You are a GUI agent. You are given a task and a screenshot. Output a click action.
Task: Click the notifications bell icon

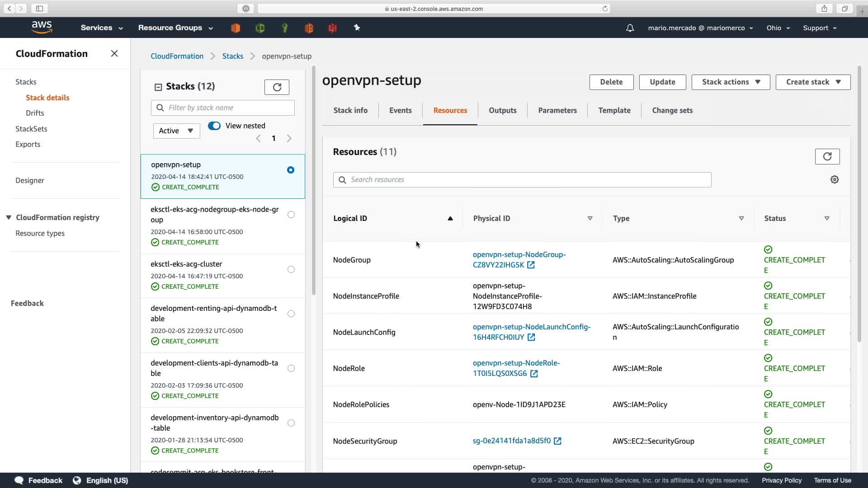click(630, 28)
